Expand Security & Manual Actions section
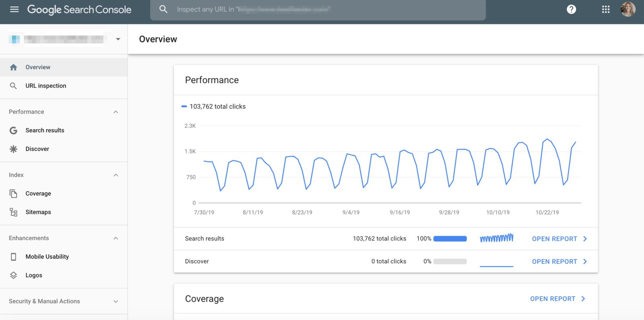The height and width of the screenshot is (320, 644). [116, 302]
